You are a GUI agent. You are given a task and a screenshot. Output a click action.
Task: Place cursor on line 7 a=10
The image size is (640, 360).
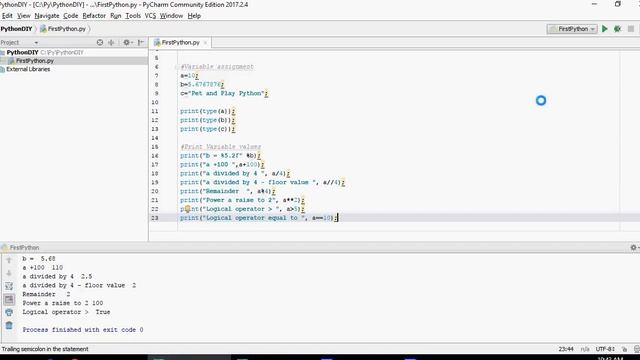point(189,76)
